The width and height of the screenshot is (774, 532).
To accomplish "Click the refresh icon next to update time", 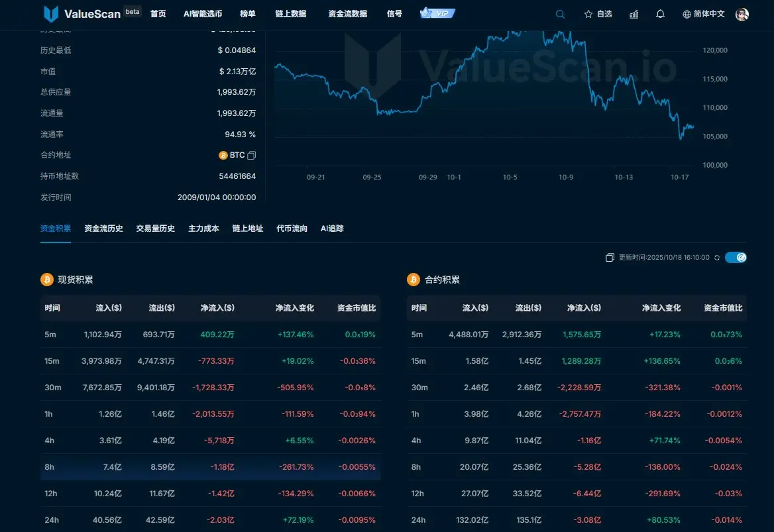I will [x=717, y=258].
